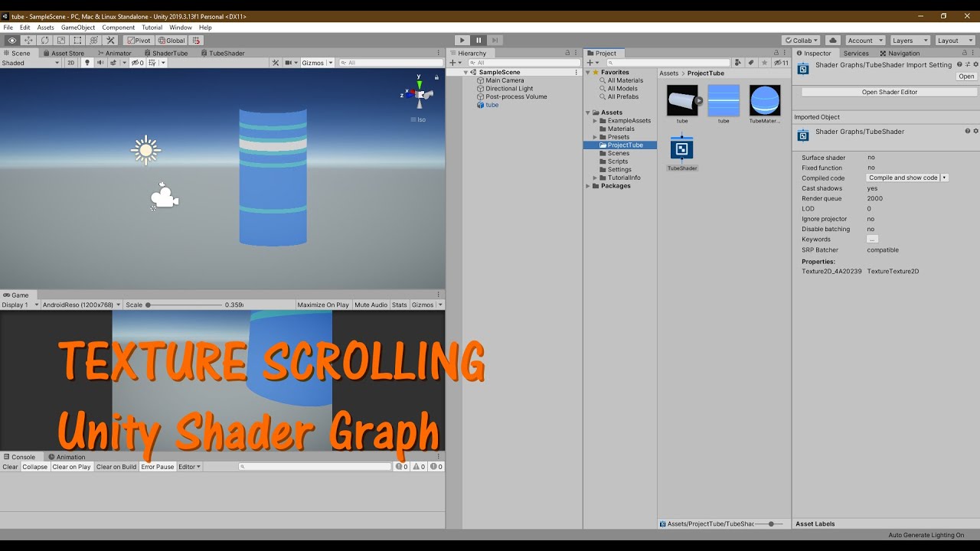Switch to the Animation tab

coord(66,457)
